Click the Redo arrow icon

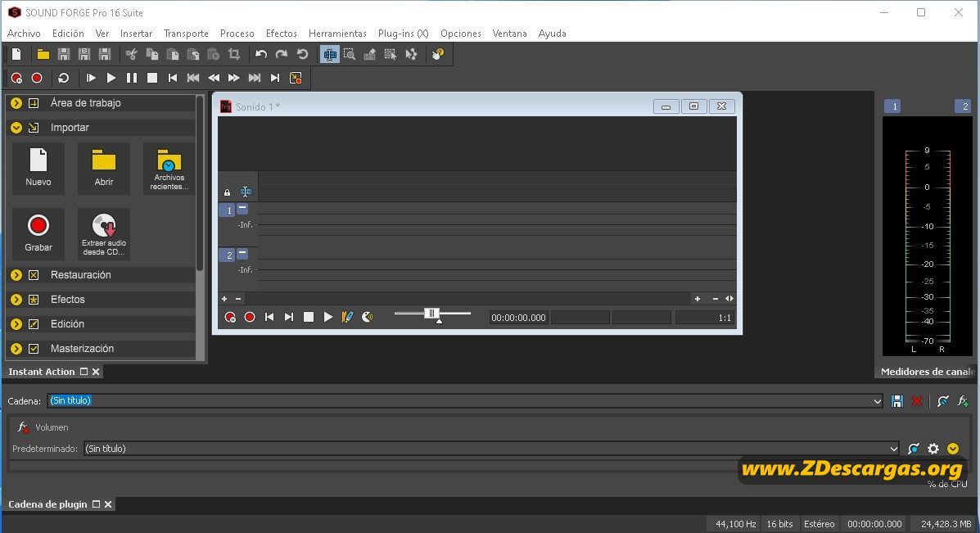(x=282, y=54)
